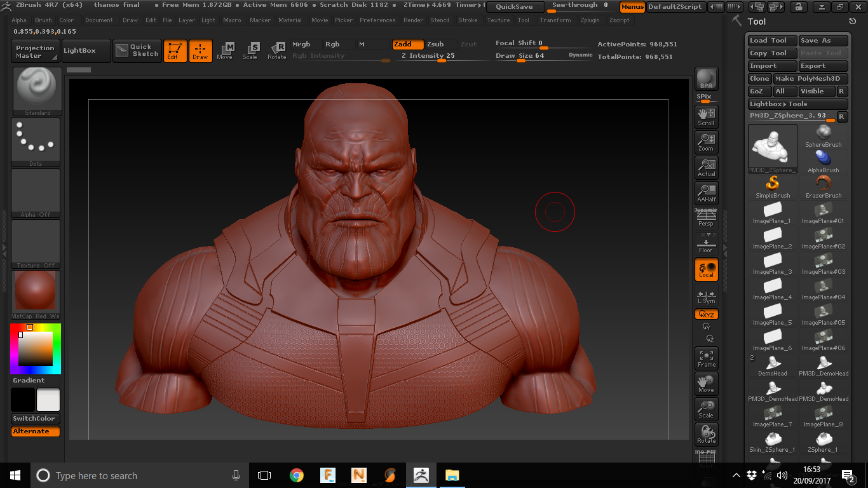The width and height of the screenshot is (868, 488).
Task: Select the current PM3D_ZSphere tool thumbnail
Action: [x=773, y=149]
